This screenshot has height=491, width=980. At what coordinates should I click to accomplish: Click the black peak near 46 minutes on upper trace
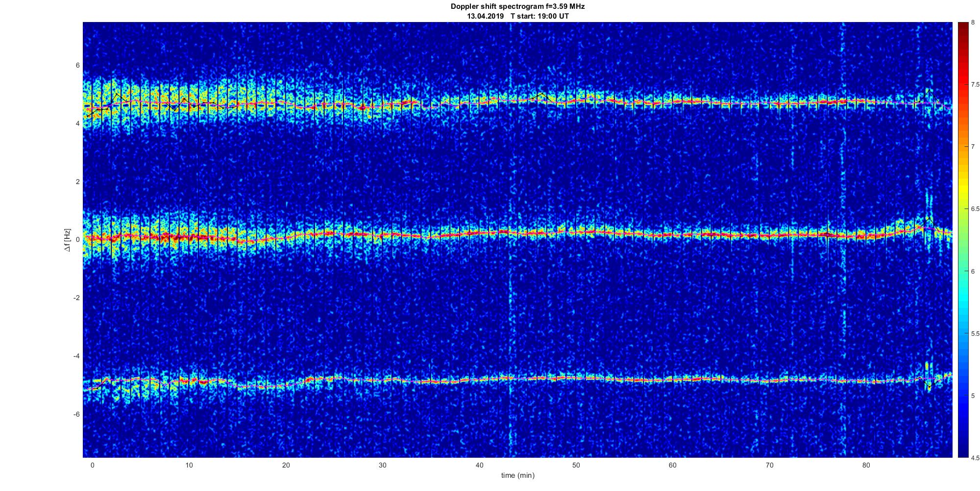[541, 94]
